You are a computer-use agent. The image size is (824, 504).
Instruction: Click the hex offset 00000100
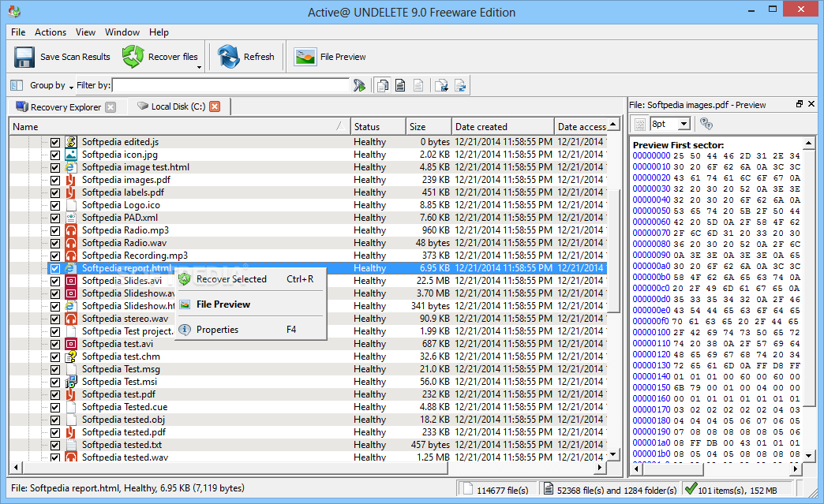click(652, 332)
